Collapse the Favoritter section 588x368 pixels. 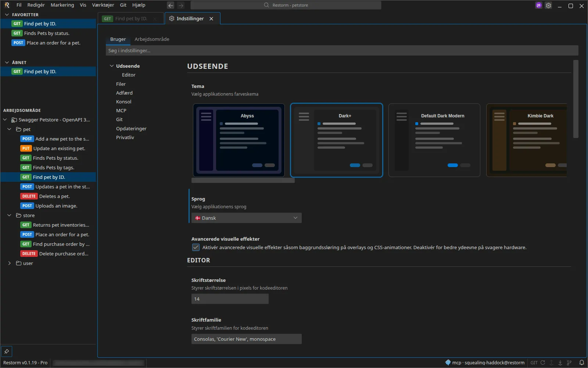(7, 15)
